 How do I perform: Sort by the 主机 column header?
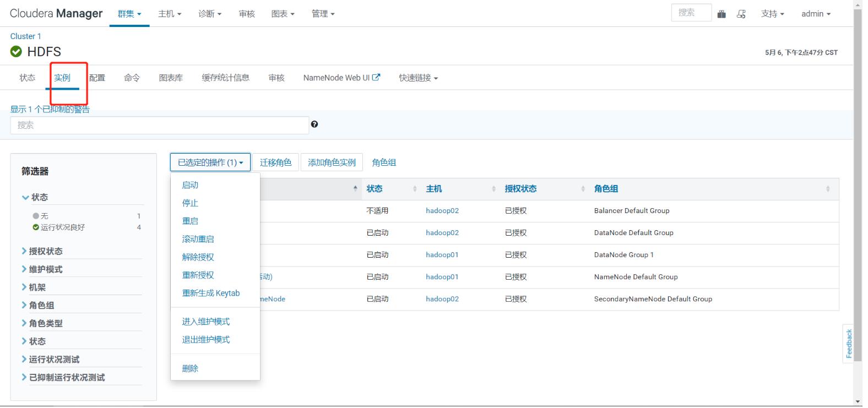tap(434, 189)
